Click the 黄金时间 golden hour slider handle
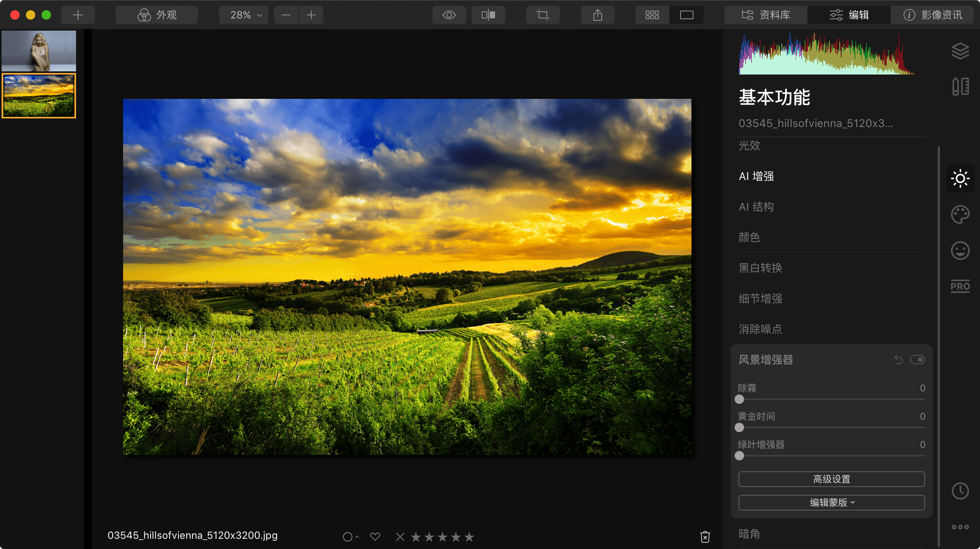The width and height of the screenshot is (980, 549). click(739, 427)
